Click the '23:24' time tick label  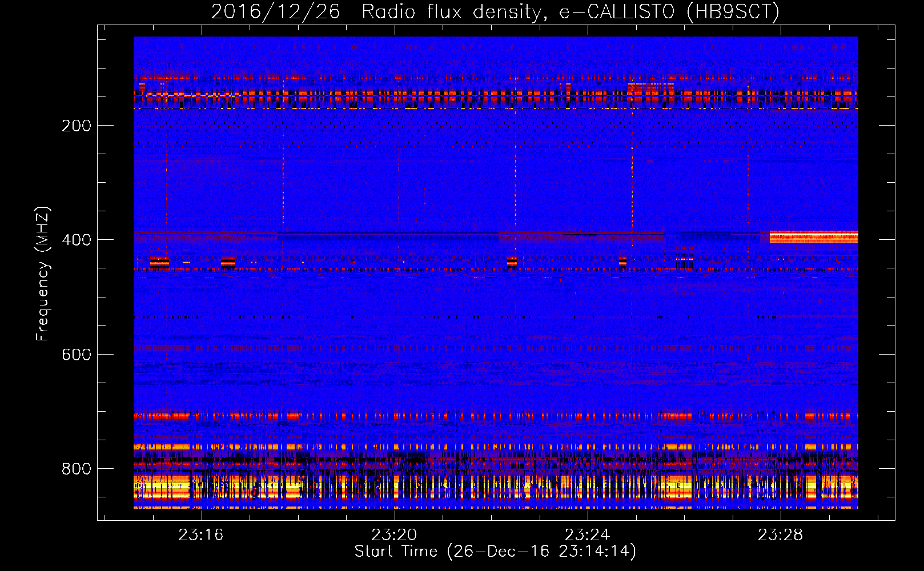click(x=588, y=535)
